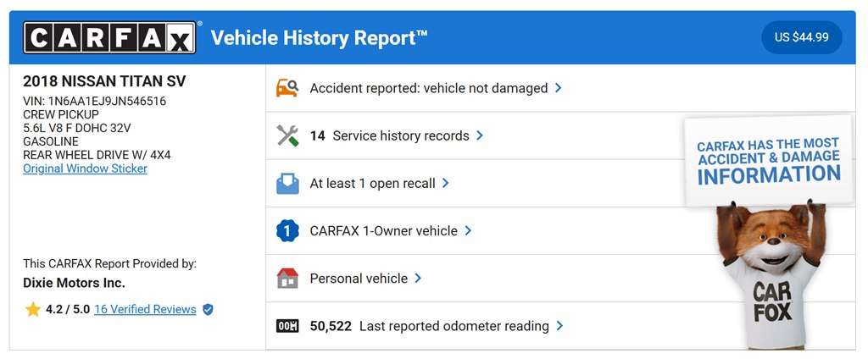Click the Accident & Damage Information sign
Screen dimensions: 868x359
[768, 159]
